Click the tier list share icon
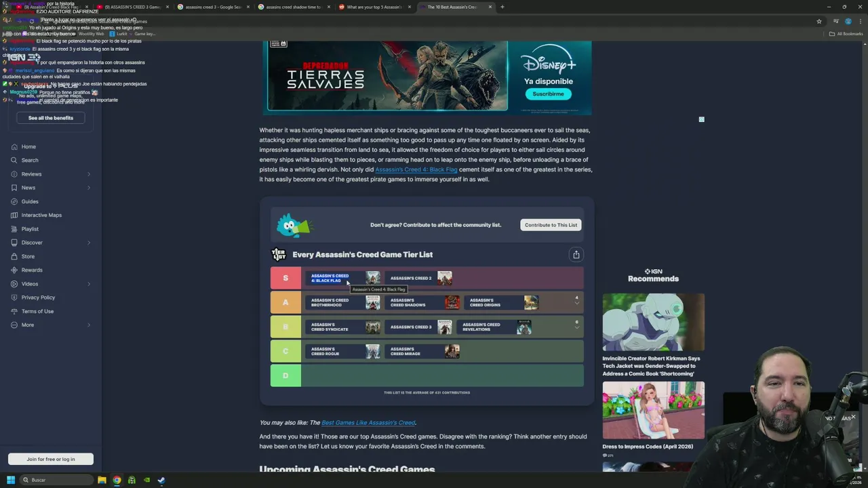The height and width of the screenshot is (488, 868). coord(576,255)
